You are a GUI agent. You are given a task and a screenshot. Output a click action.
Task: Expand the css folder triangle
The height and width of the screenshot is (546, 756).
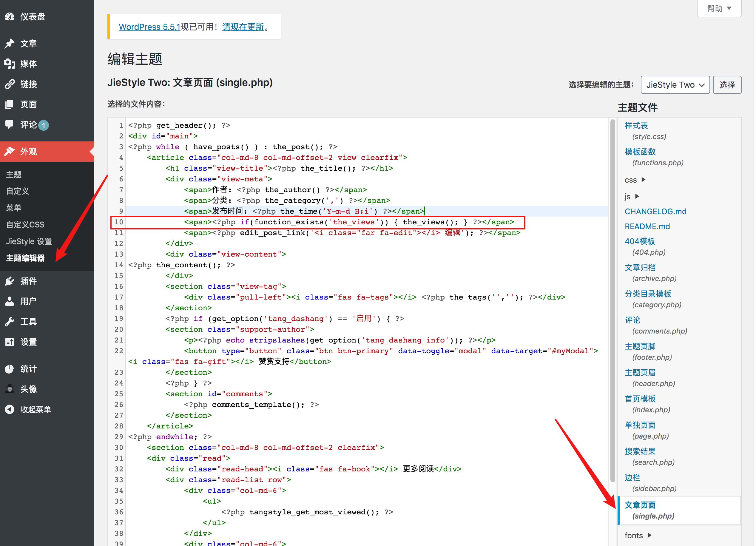pos(644,180)
